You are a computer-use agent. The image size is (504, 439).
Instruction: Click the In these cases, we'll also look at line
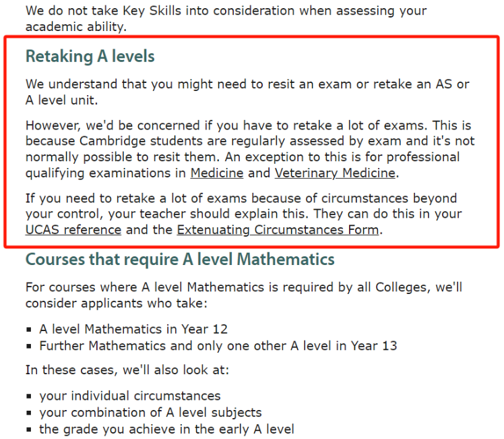pos(127,370)
